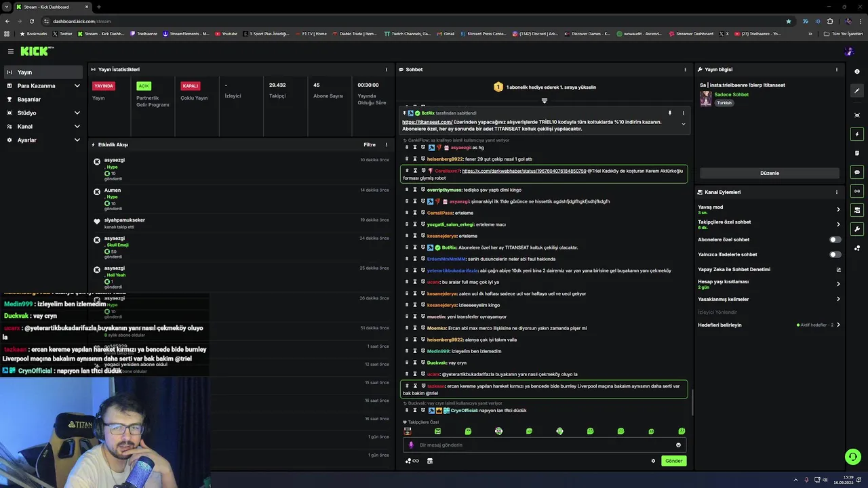Screen dimensions: 868x488
Task: Click the Kick logo
Action: tap(36, 51)
